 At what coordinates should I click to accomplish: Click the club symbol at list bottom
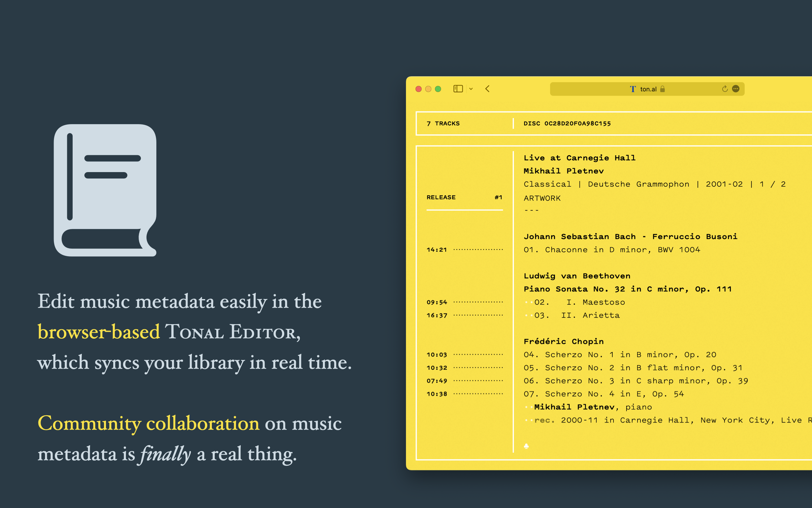tap(527, 446)
